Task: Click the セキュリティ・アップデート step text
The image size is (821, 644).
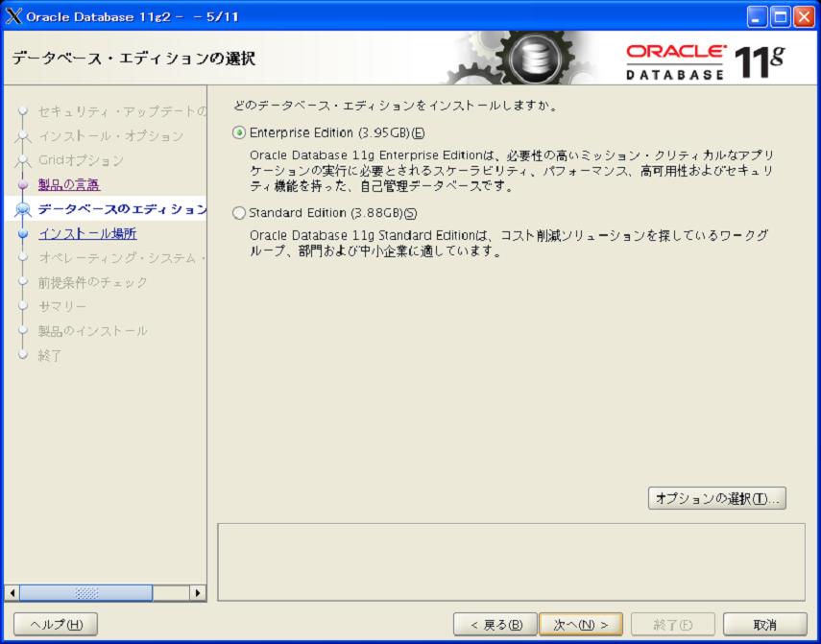Action: [122, 111]
